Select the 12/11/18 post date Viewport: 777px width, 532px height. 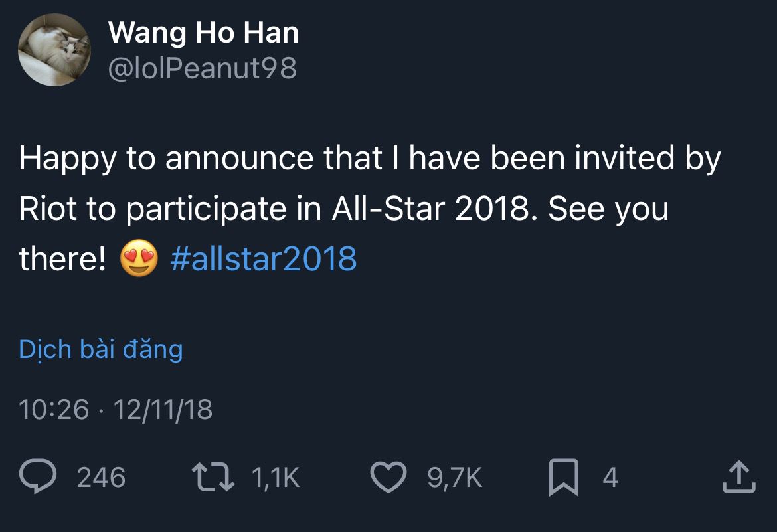(x=163, y=410)
